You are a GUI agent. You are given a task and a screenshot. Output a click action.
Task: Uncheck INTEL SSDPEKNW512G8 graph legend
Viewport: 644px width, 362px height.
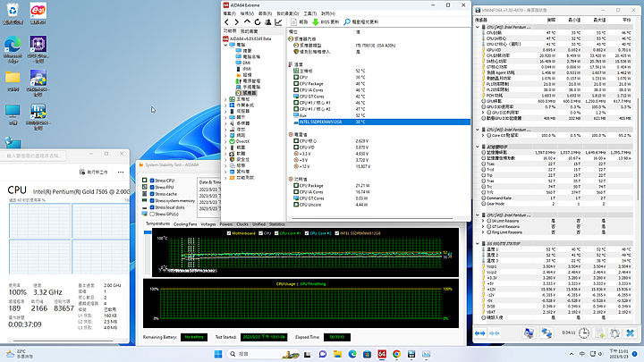337,233
